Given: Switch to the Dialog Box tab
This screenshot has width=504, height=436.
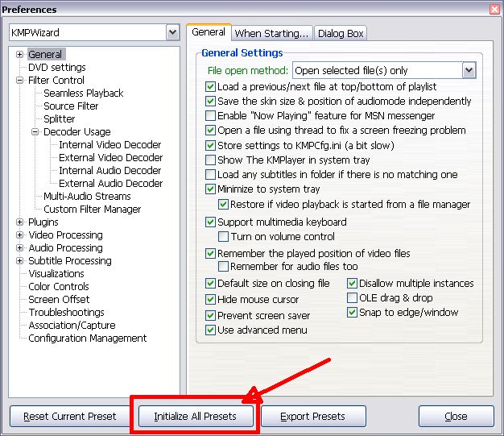Looking at the screenshot, I should coord(341,33).
